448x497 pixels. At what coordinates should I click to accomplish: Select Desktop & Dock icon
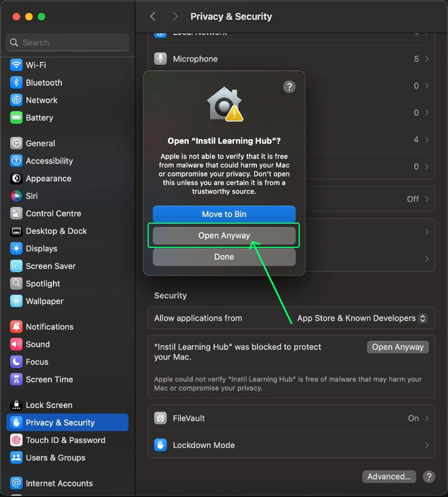tap(16, 231)
